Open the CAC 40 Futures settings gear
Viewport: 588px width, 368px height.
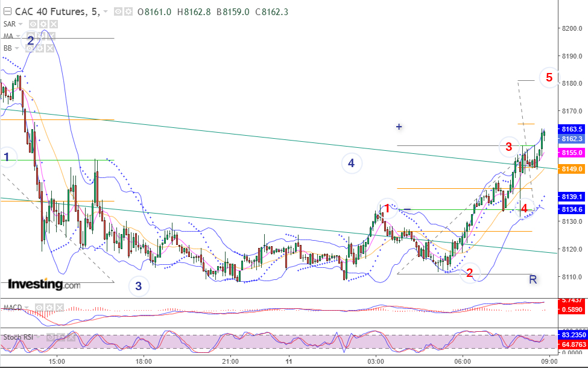tap(128, 12)
